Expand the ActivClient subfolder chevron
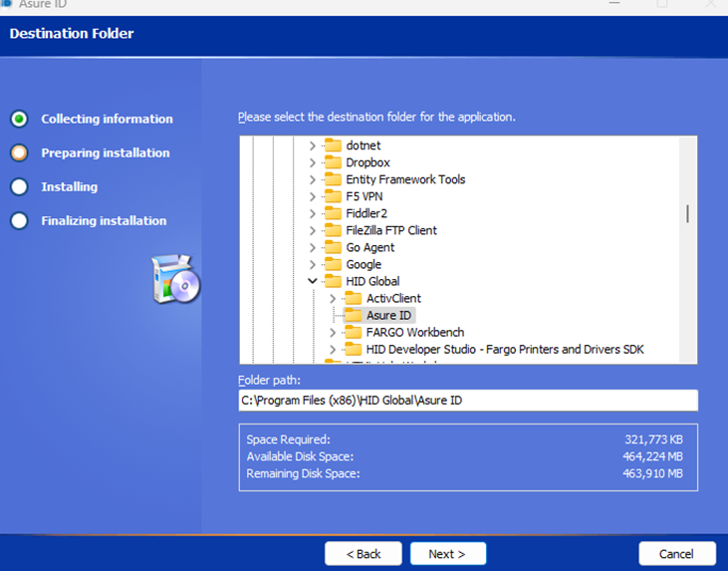 tap(333, 298)
